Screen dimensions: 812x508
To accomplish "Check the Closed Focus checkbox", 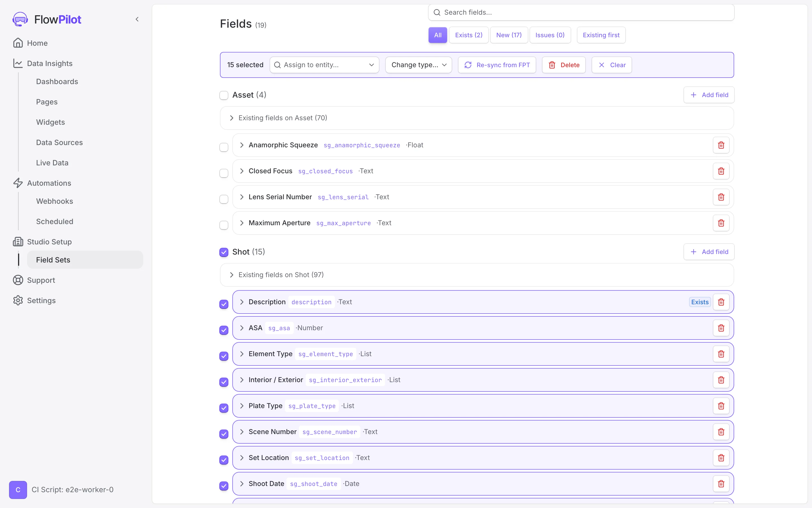I will pos(224,173).
